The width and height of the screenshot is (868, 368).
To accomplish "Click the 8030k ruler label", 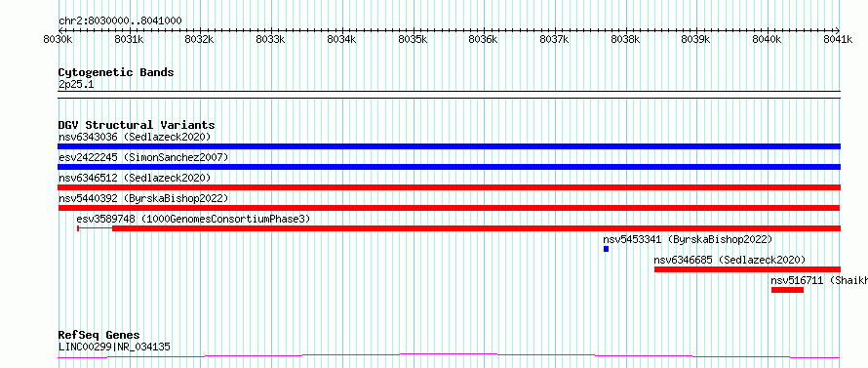I will click(58, 39).
